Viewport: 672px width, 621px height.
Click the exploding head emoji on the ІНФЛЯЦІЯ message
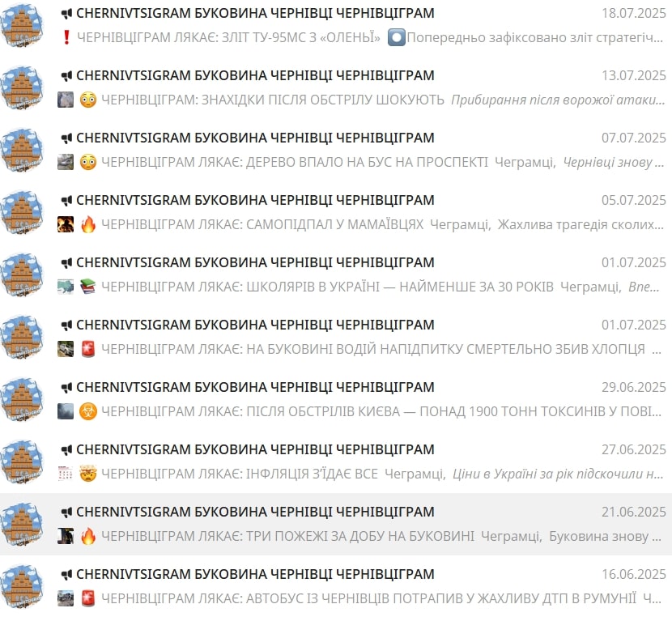click(88, 474)
